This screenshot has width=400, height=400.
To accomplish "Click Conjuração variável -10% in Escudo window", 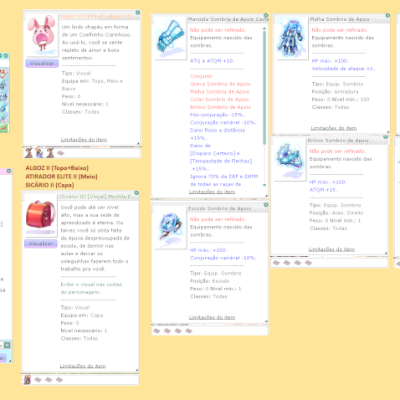I will click(223, 258).
